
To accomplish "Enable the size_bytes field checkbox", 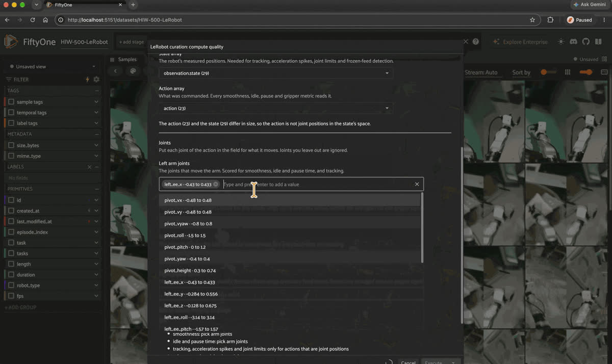I will [11, 145].
